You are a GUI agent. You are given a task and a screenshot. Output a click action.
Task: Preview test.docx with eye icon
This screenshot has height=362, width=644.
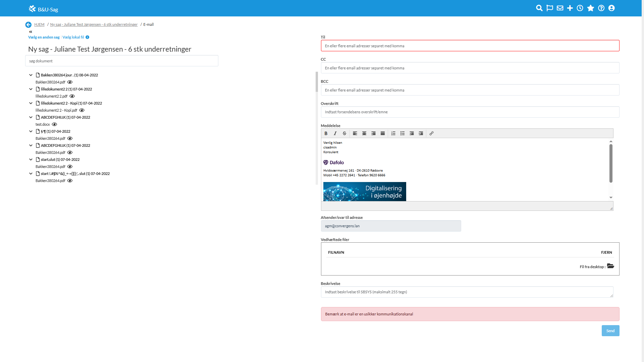pos(54,124)
